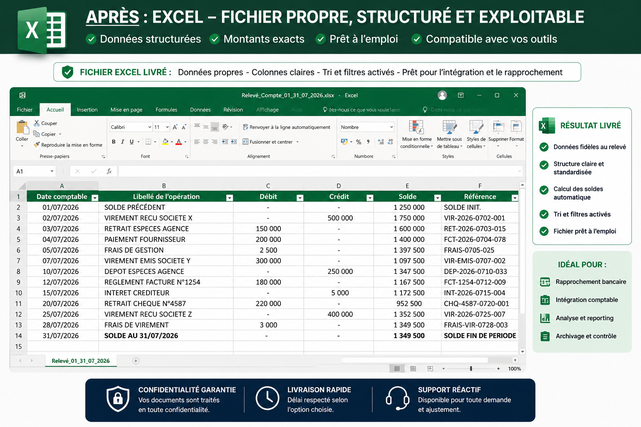Select cell VIREMENT RECU SOCIETE X
Screen dimensions: 641x427
point(166,218)
